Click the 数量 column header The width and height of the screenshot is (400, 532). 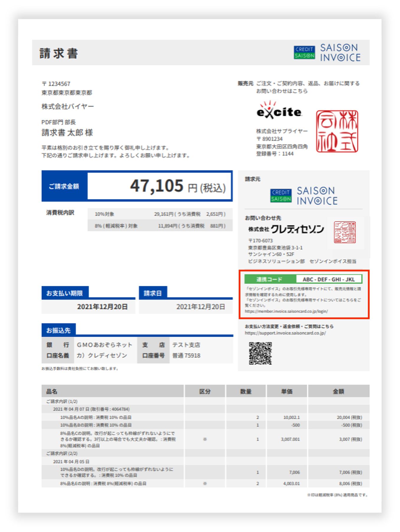pos(246,391)
